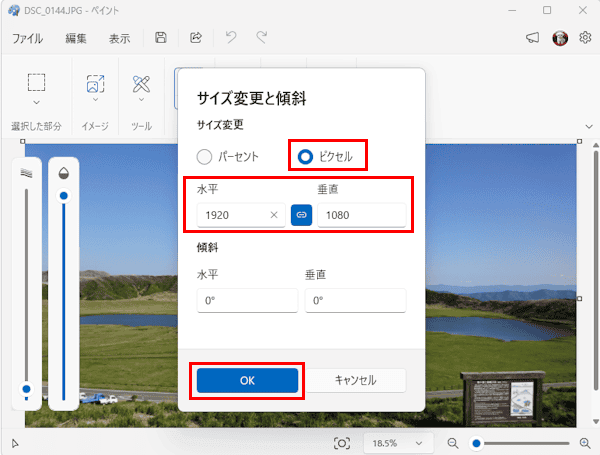Expand the Tools dropdown chevron
This screenshot has width=600, height=455.
141,99
